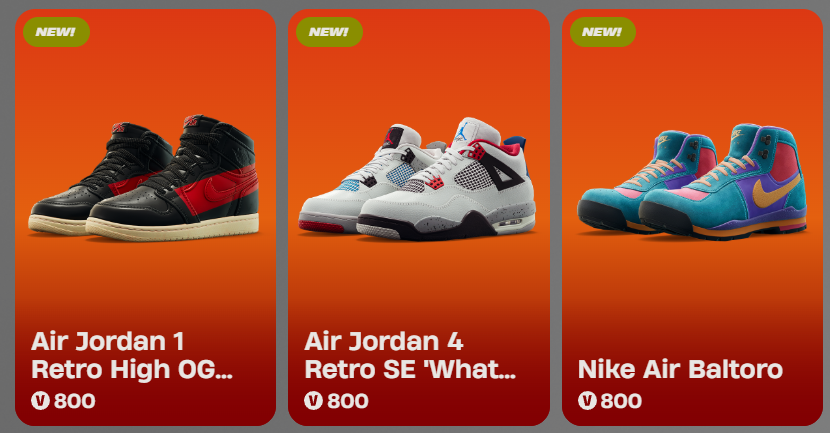Screen dimensions: 830x433
Task: Select the grey Air Jordan 4 sneakers image
Action: pos(417,179)
